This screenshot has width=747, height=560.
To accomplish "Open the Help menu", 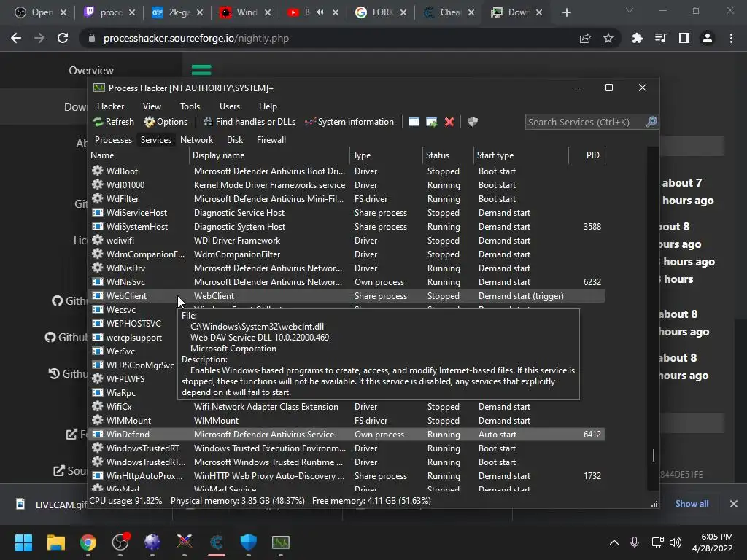I will pos(268,106).
